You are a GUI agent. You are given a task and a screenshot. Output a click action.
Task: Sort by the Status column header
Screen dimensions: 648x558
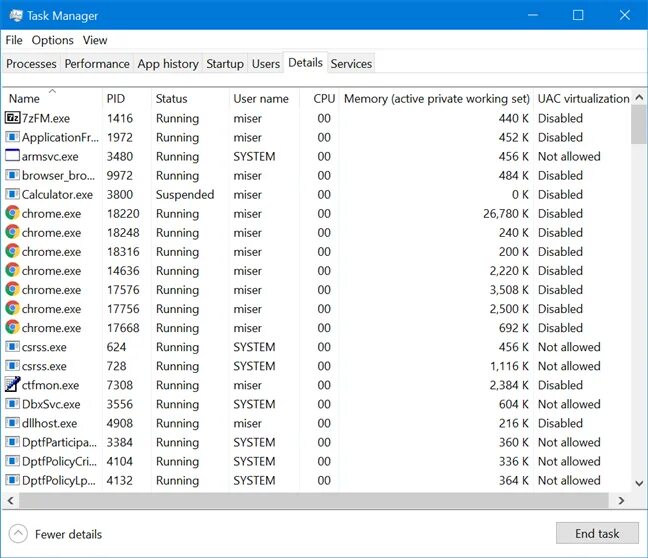[x=190, y=98]
